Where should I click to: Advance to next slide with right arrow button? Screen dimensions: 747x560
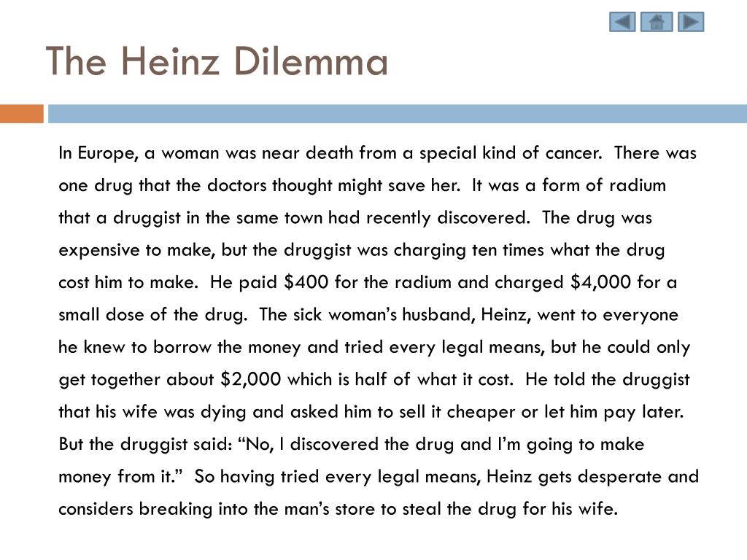point(691,22)
